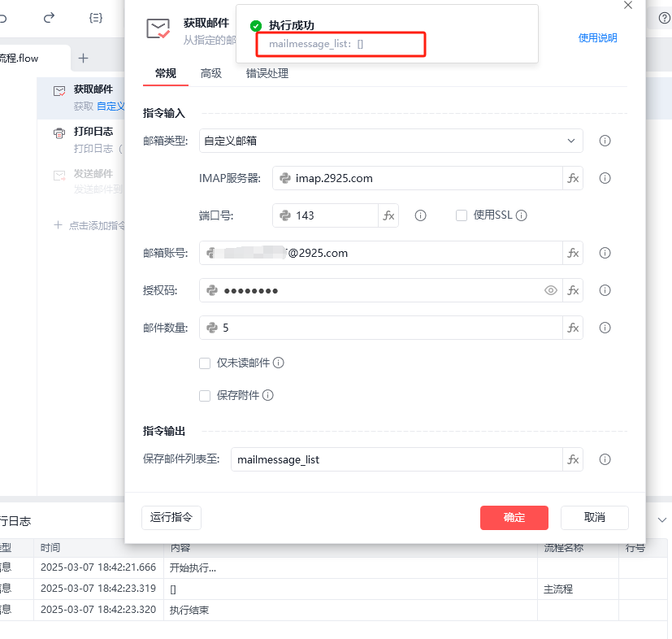Close the 获取邮件 dialog with X

click(628, 5)
